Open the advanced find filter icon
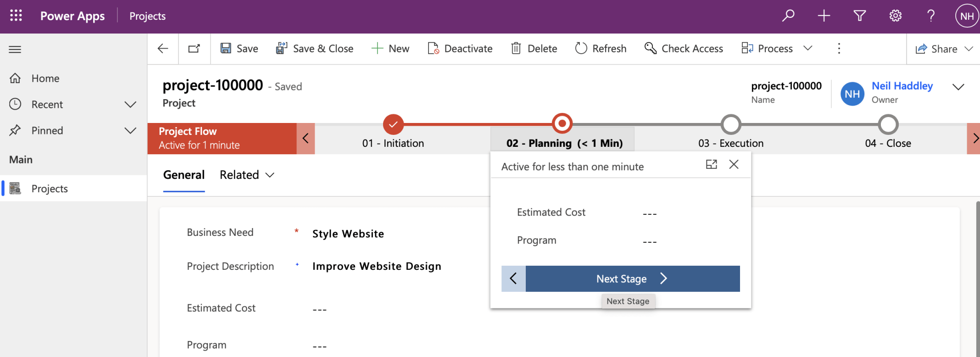980x357 pixels. pos(859,16)
